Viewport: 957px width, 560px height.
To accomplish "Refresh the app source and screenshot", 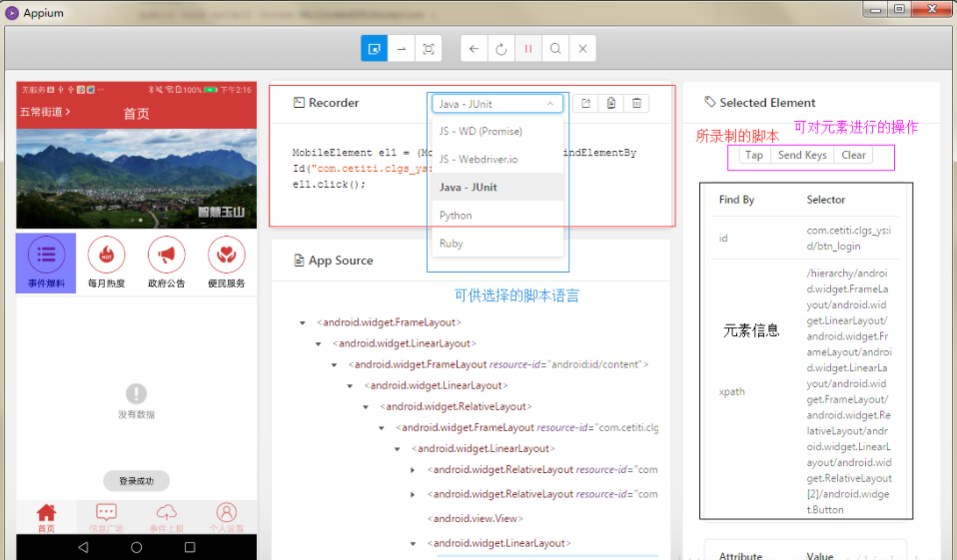I will pos(501,49).
